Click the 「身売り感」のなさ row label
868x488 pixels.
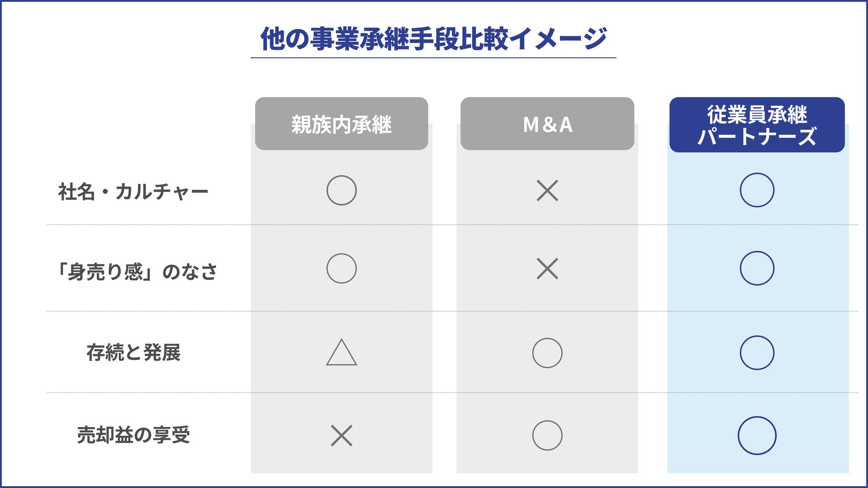(x=136, y=271)
